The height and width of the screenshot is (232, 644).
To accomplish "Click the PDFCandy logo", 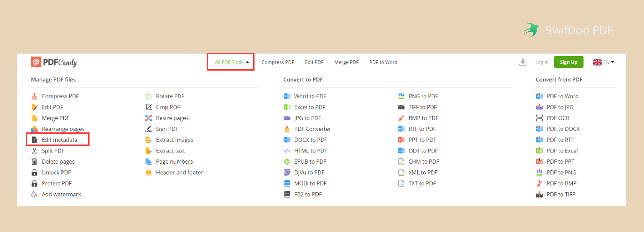I will [54, 62].
